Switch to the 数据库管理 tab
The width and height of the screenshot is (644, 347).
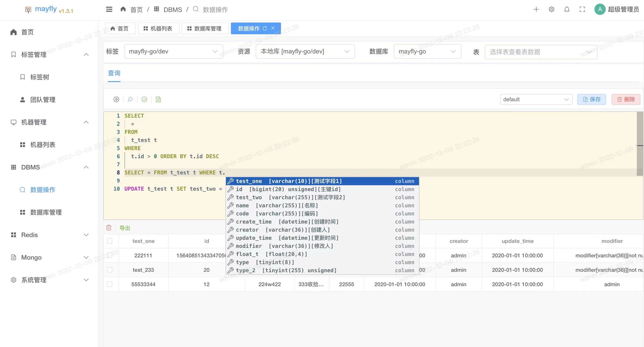tap(205, 28)
